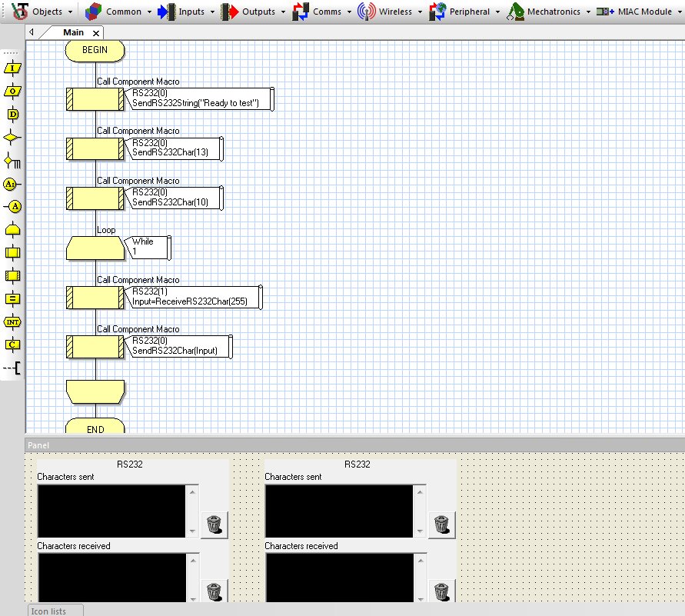Clear Characters sent in the first RS232 panel
Image resolution: width=685 pixels, height=616 pixels.
(x=214, y=524)
